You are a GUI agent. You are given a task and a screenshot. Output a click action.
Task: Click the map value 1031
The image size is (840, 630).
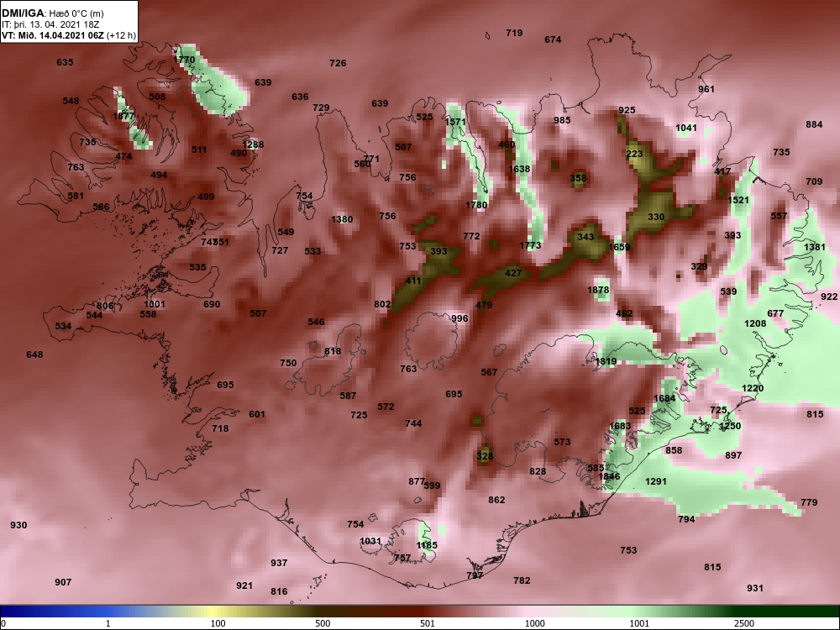[x=370, y=542]
